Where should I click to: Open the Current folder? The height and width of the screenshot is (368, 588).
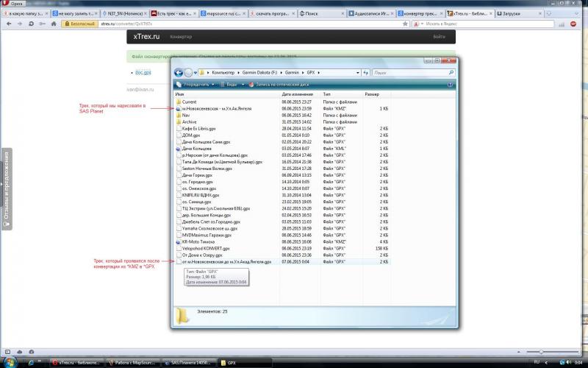(190, 102)
